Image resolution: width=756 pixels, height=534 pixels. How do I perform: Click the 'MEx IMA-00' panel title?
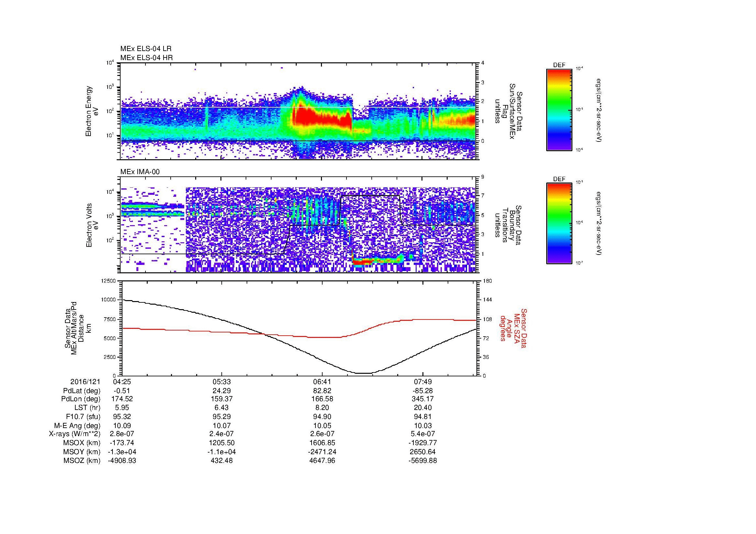(140, 172)
